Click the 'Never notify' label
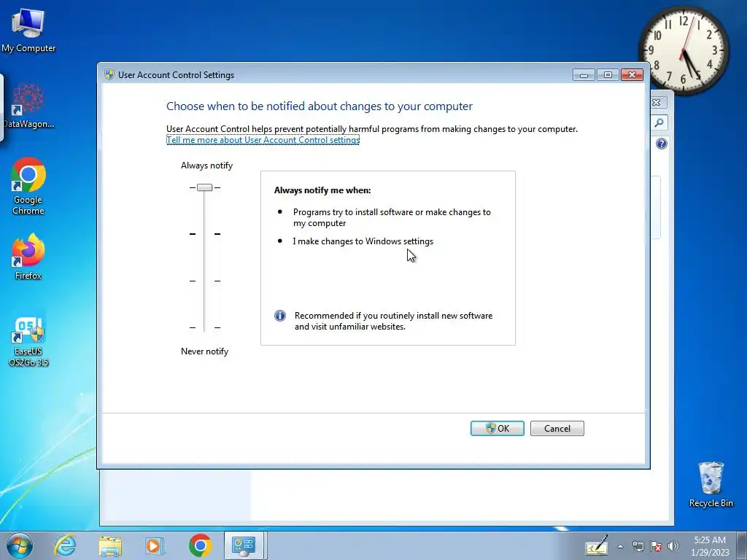 point(204,351)
